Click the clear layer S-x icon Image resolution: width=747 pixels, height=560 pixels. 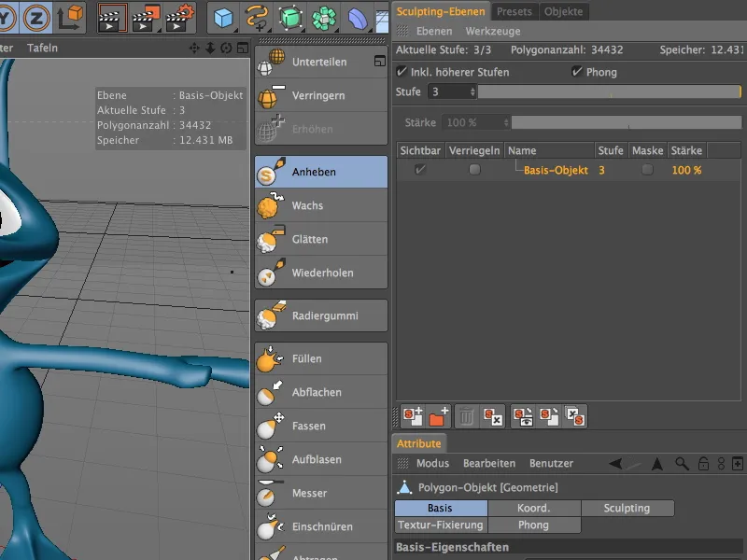pyautogui.click(x=493, y=417)
